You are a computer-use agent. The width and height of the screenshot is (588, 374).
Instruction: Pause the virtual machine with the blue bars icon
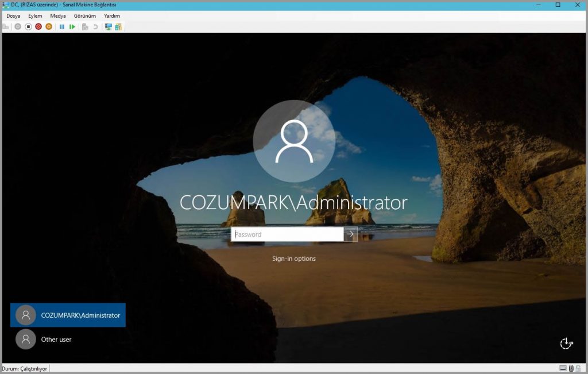pos(62,26)
